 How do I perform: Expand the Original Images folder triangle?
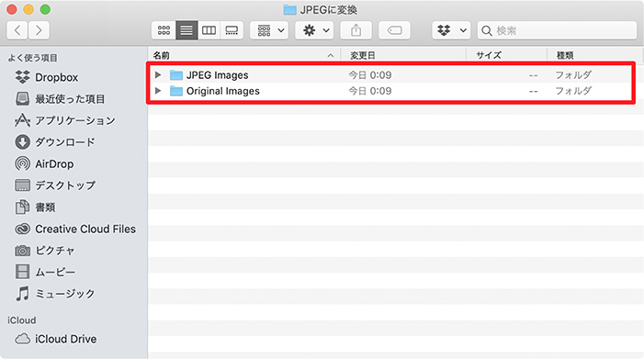coord(158,91)
